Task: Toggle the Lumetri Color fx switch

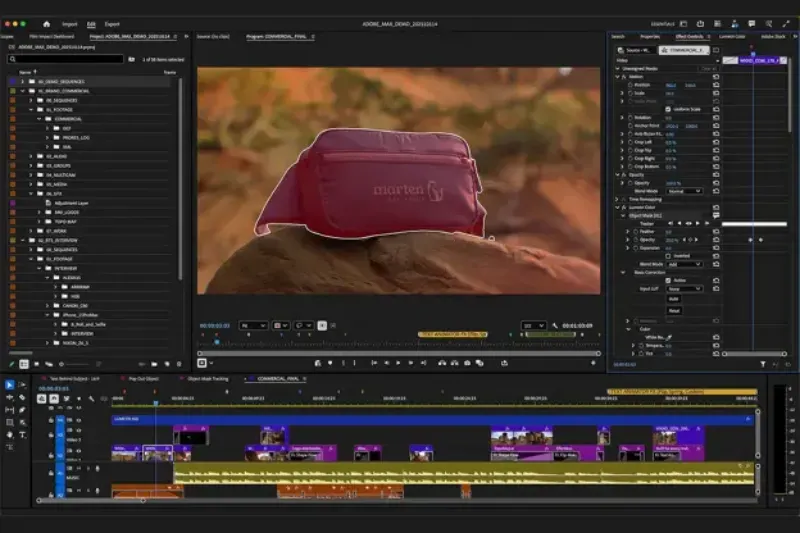Action: 623,208
